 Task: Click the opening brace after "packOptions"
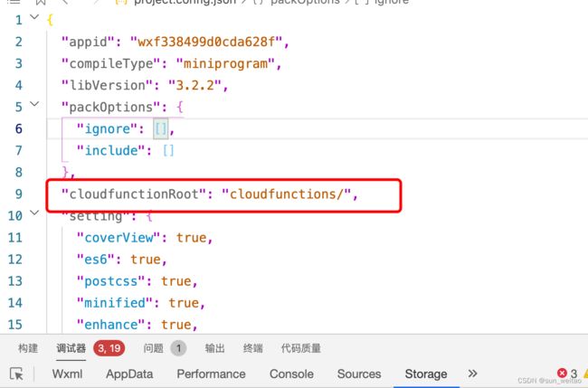pyautogui.click(x=180, y=108)
